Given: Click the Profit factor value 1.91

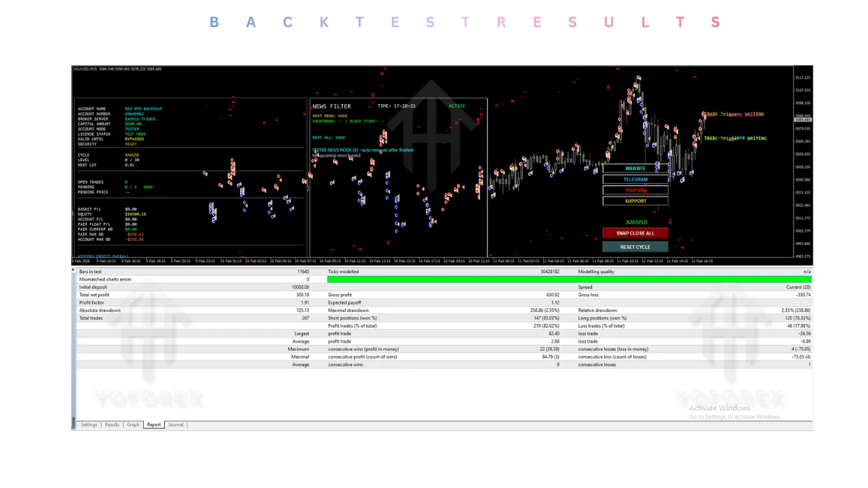Looking at the screenshot, I should tap(304, 302).
